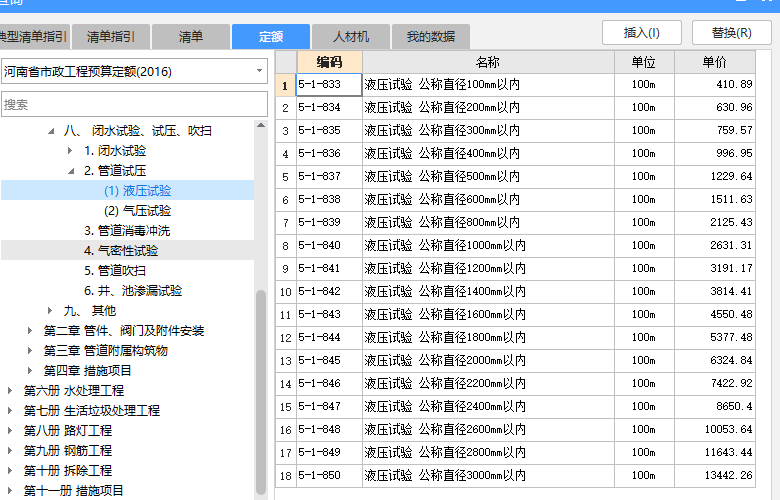Click the 编码 column header
Screen dimensions: 780x500
click(329, 62)
